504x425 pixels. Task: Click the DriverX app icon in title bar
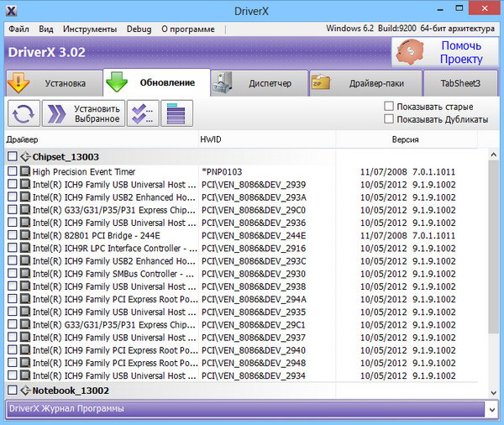coord(10,11)
